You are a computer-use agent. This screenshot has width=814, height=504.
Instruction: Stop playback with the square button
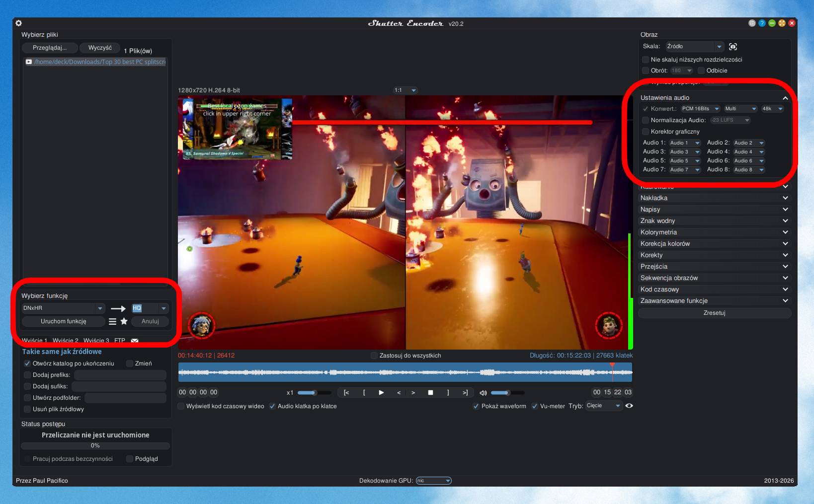pyautogui.click(x=430, y=392)
